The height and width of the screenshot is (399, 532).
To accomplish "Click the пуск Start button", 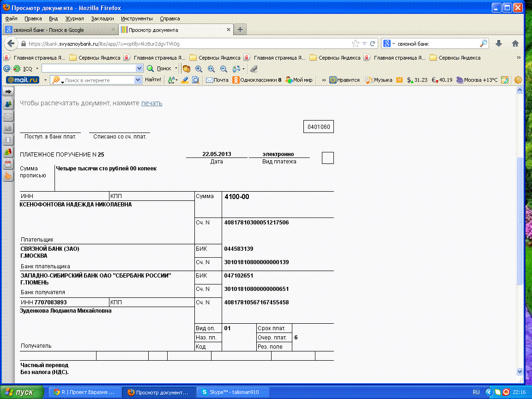I will tap(22, 392).
